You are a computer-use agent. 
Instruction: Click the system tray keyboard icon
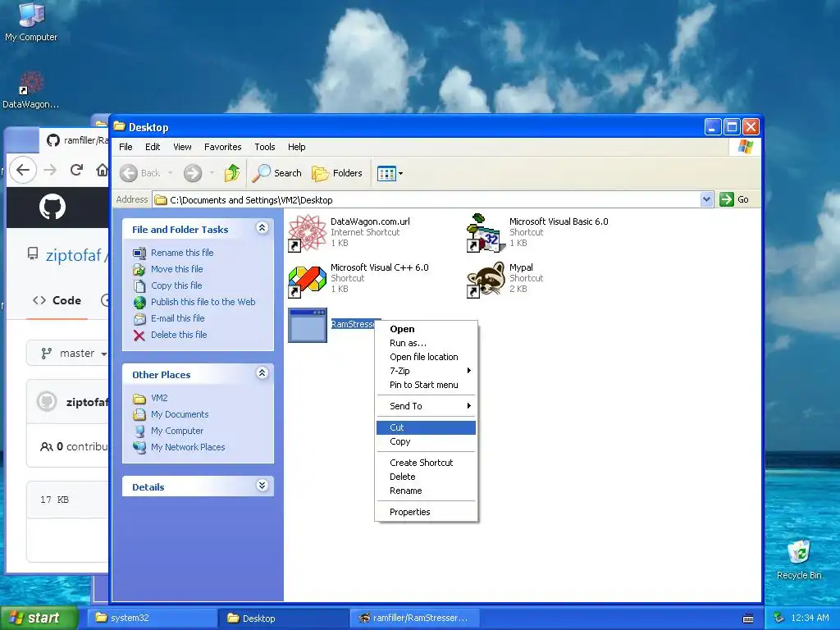click(x=748, y=619)
